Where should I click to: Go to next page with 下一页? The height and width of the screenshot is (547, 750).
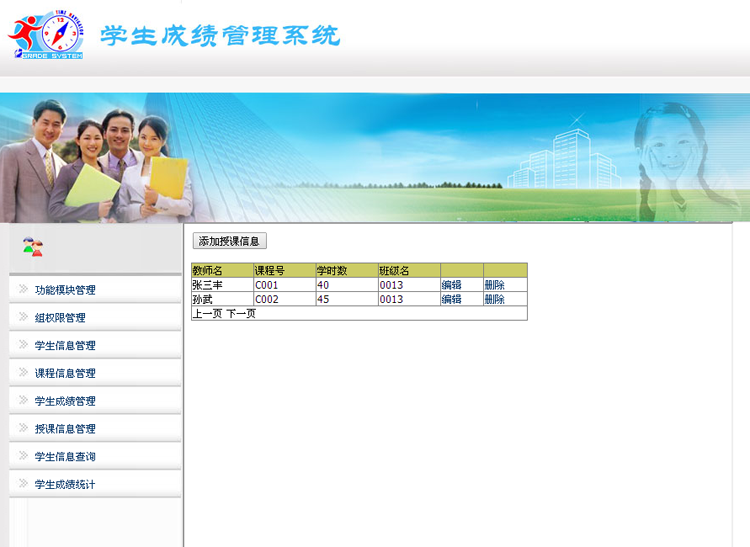click(x=241, y=314)
